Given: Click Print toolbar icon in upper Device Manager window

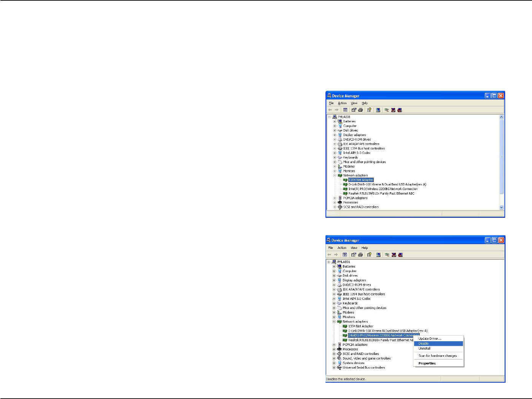Looking at the screenshot, I should [360, 110].
